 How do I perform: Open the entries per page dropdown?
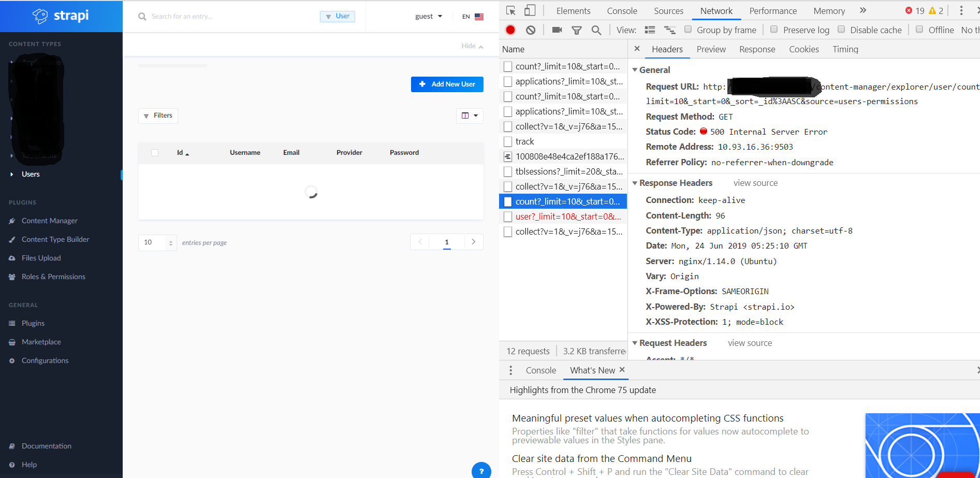click(157, 242)
